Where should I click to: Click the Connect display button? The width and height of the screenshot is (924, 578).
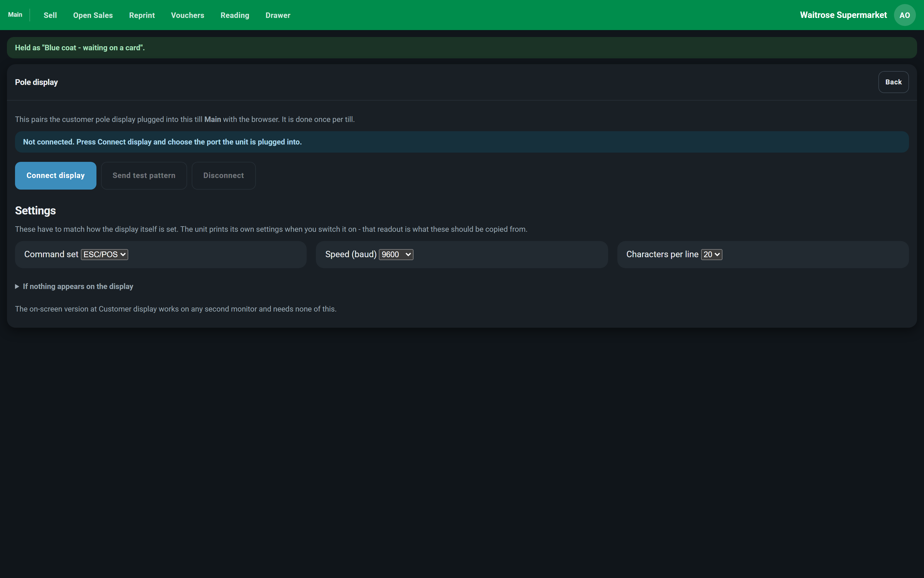click(x=55, y=175)
